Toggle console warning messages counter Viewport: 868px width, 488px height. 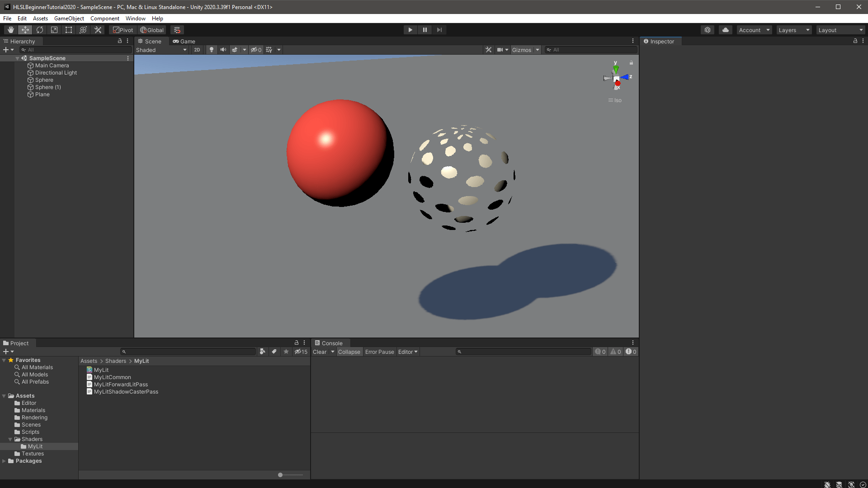tap(615, 352)
